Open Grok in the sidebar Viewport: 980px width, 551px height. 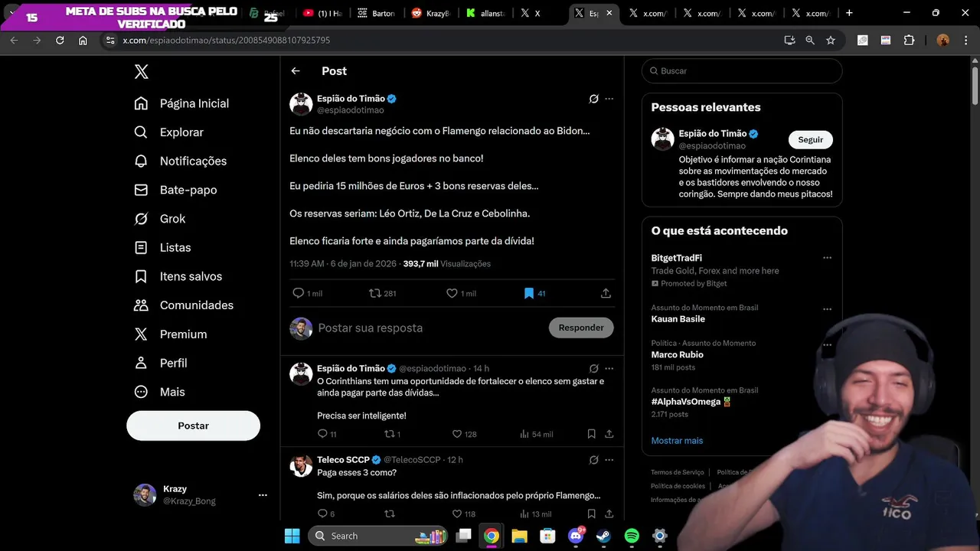[x=159, y=219]
